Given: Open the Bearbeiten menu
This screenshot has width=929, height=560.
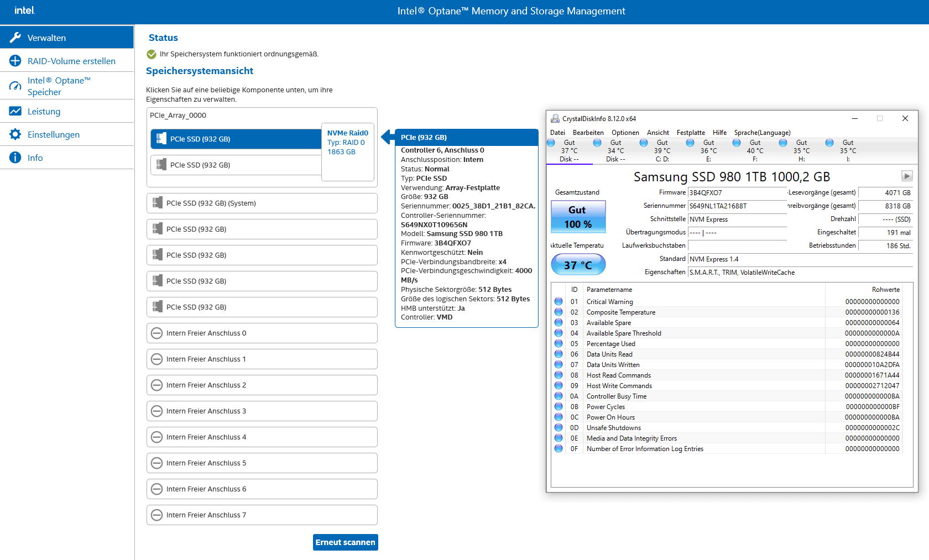Looking at the screenshot, I should [x=588, y=133].
